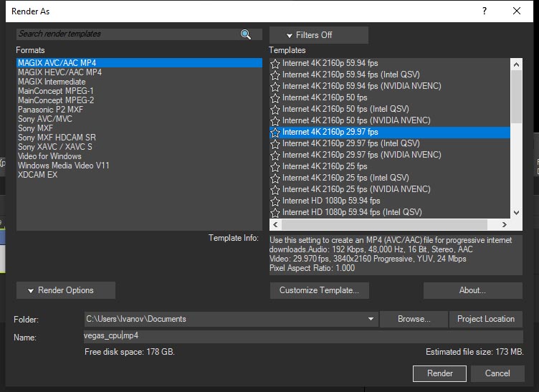The image size is (539, 392).
Task: Choose Sony MXF format
Action: pyautogui.click(x=139, y=128)
